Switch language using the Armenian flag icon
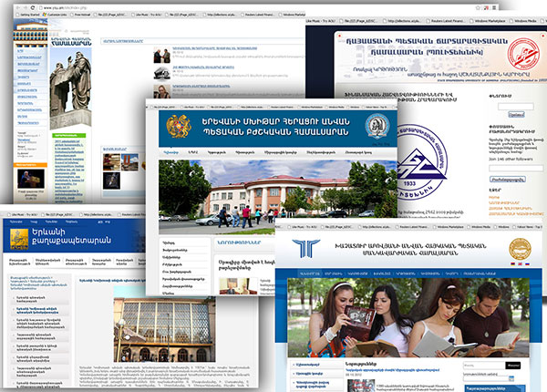This screenshot has height=392, width=547. click(x=512, y=264)
